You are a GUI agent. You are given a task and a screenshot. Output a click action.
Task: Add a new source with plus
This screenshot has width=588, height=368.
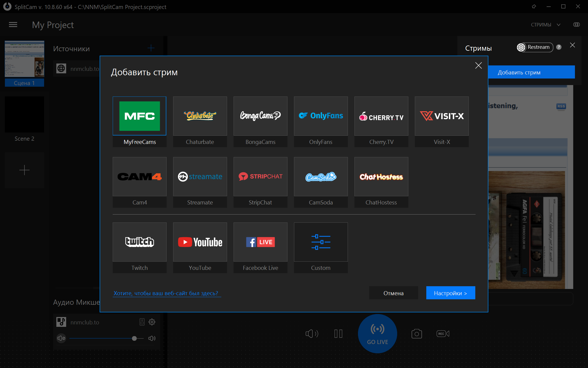pos(151,48)
